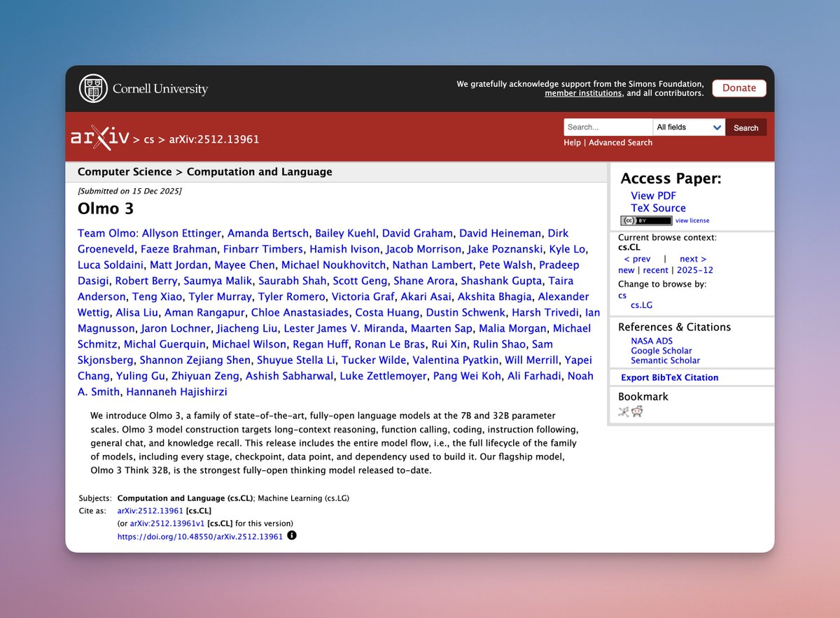
Task: Click the red Search button
Action: click(x=745, y=127)
